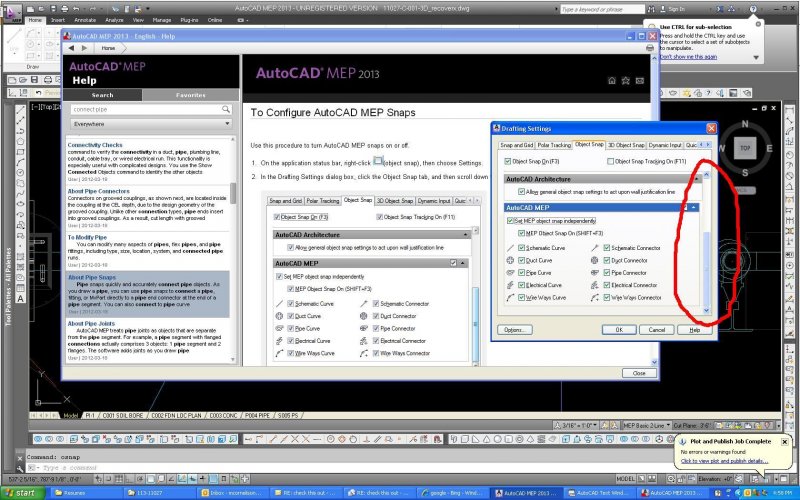Uncheck Duct Curve in Drafting Settings dialog

point(521,260)
